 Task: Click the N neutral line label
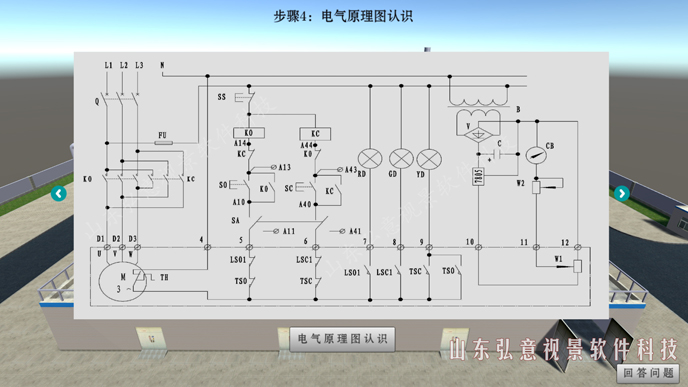[x=162, y=65]
